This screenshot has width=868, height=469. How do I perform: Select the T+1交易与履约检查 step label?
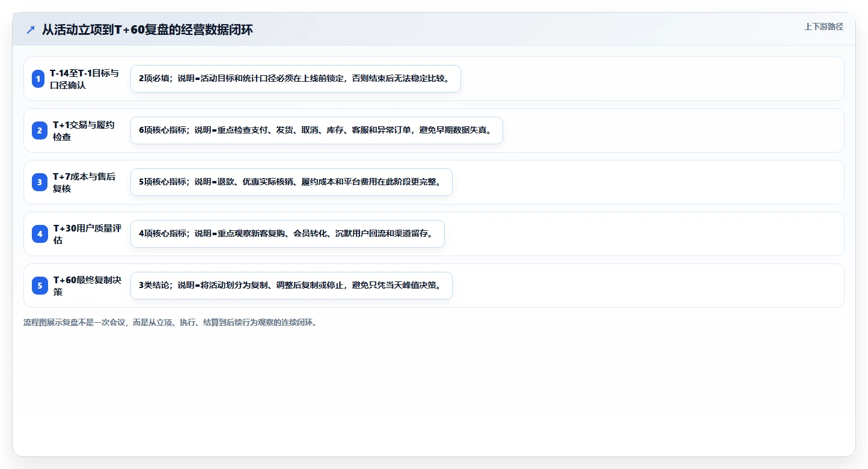click(85, 130)
